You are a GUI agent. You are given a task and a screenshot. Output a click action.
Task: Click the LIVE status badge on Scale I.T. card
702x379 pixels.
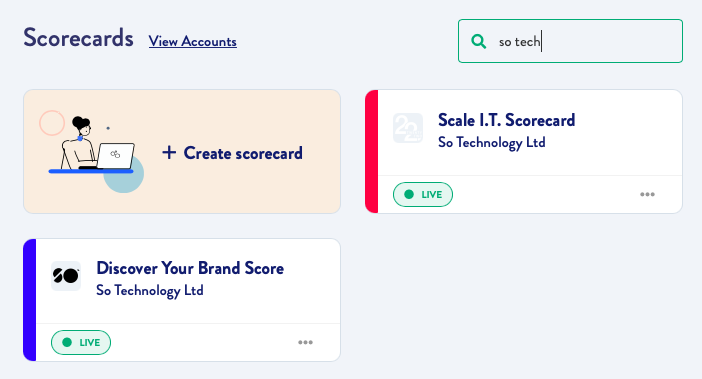tap(423, 194)
